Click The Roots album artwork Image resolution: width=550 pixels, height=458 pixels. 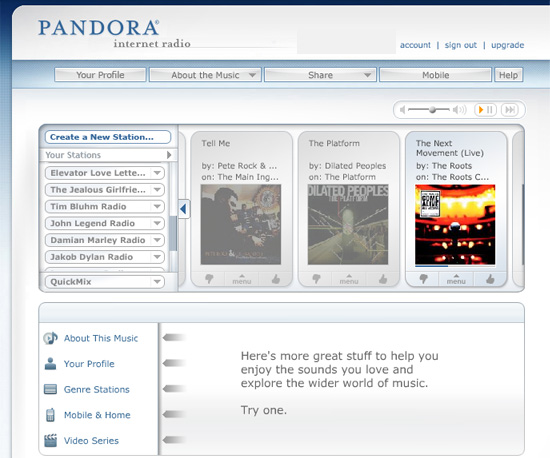tap(455, 224)
